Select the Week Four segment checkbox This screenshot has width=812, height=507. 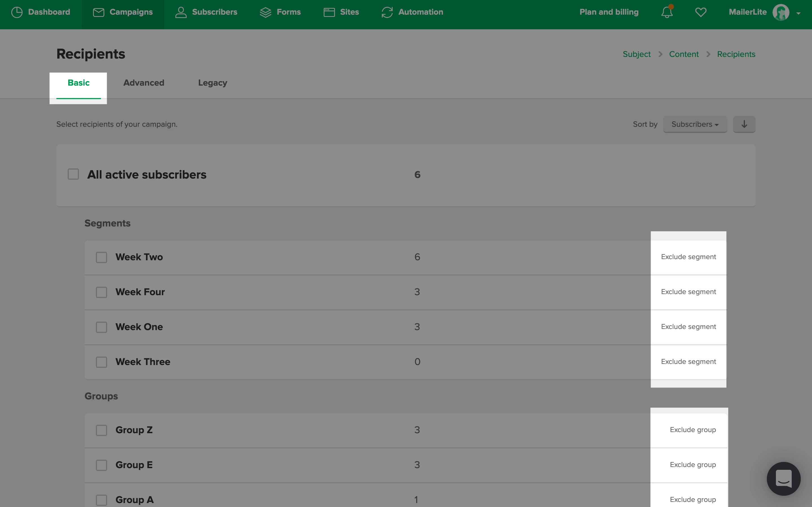(101, 292)
